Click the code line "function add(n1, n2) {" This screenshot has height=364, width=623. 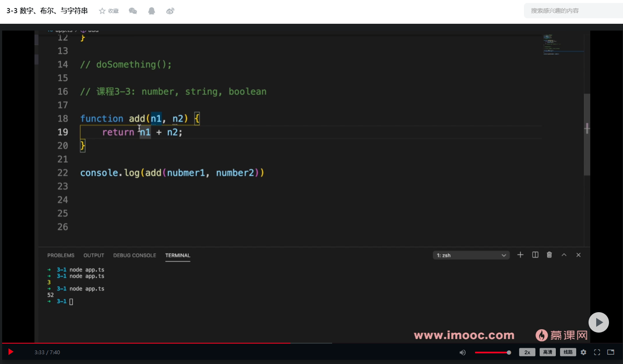[140, 119]
